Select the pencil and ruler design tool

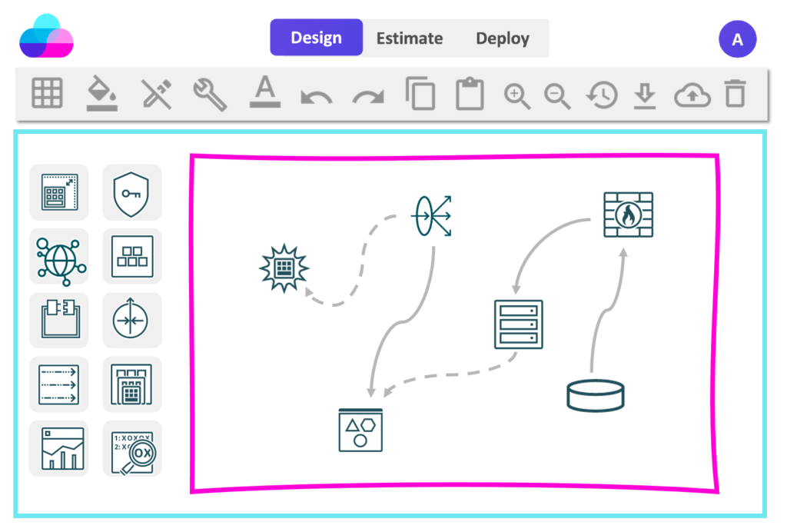157,94
